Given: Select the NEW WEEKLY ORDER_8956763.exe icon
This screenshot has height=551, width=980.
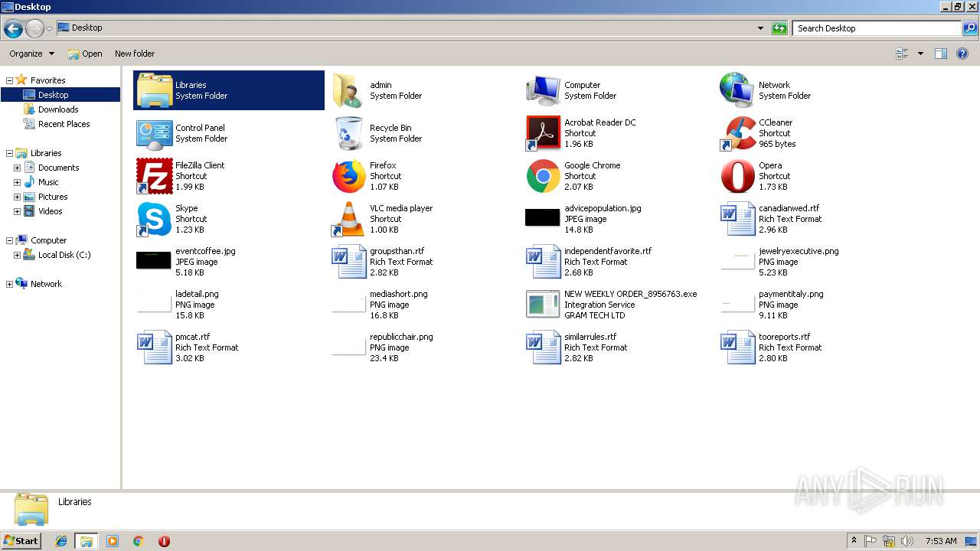Looking at the screenshot, I should [x=543, y=305].
